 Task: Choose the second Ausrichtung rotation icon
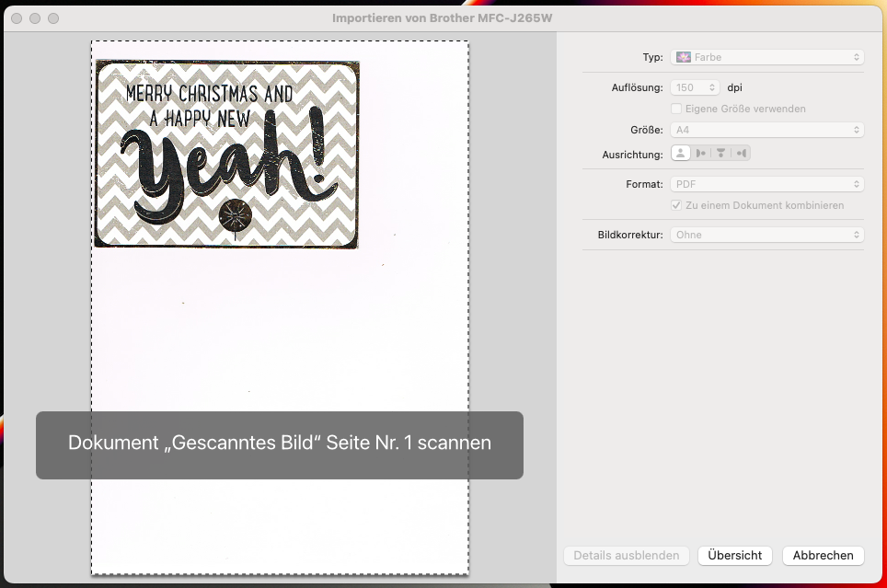(x=701, y=153)
